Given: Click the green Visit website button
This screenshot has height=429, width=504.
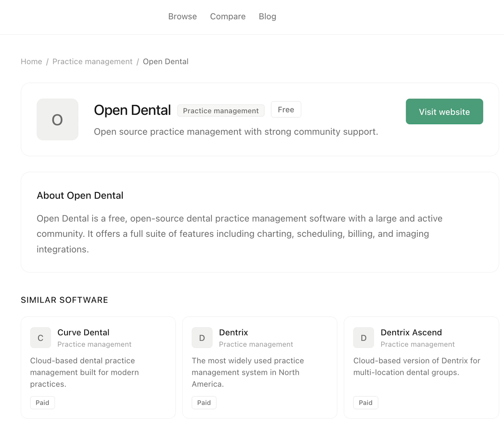Looking at the screenshot, I should coord(444,112).
